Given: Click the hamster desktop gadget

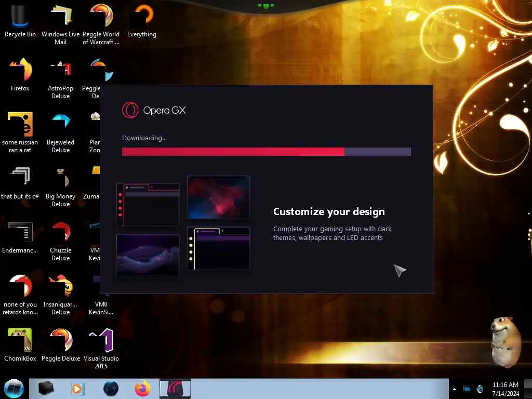Looking at the screenshot, I should [x=506, y=342].
